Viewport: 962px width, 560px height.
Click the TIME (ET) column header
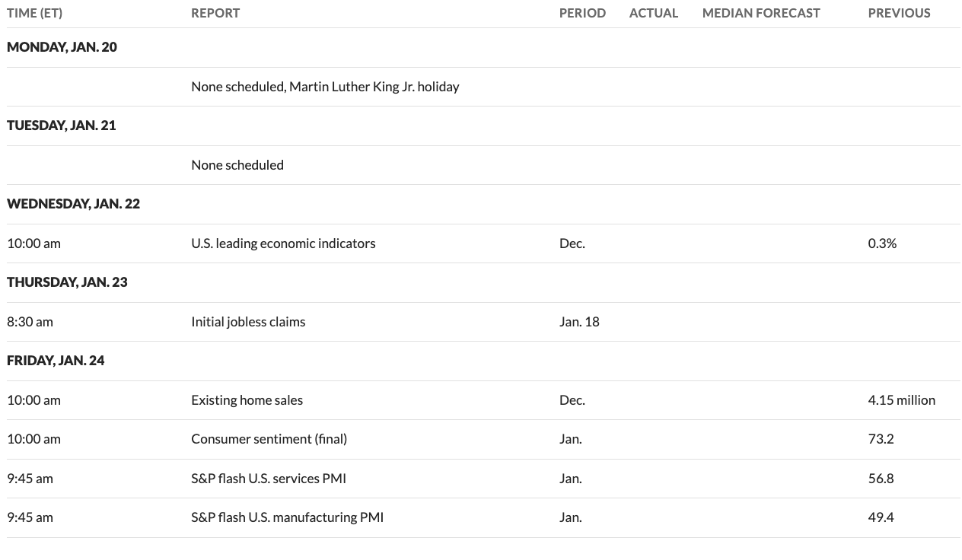(35, 13)
